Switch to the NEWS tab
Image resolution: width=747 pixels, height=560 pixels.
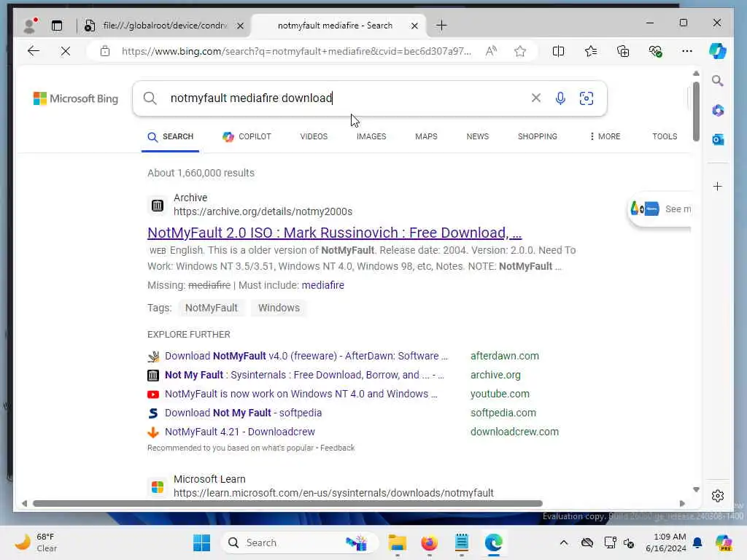point(477,136)
